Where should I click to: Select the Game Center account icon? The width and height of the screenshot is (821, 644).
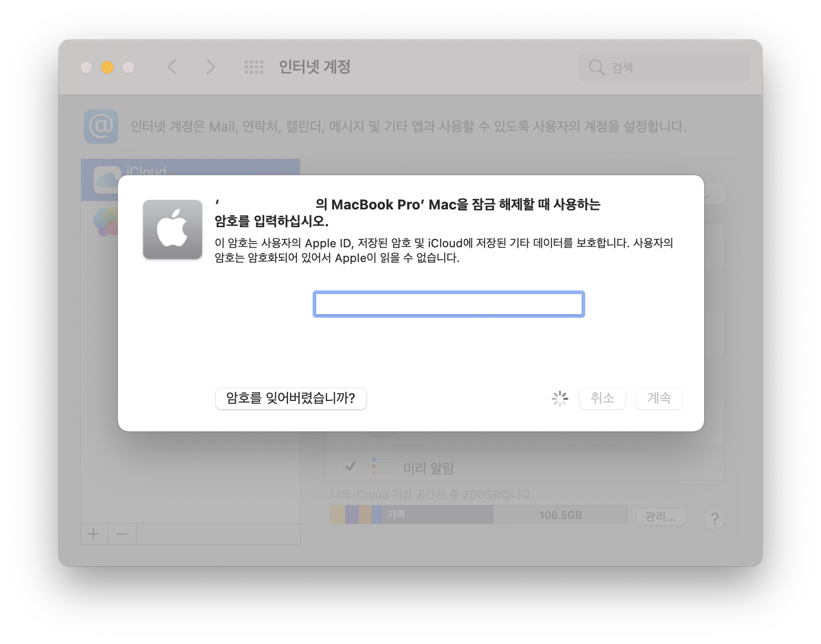(105, 222)
